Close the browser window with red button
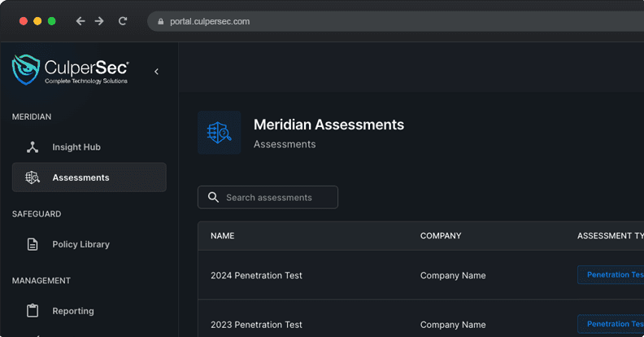 pos(24,21)
